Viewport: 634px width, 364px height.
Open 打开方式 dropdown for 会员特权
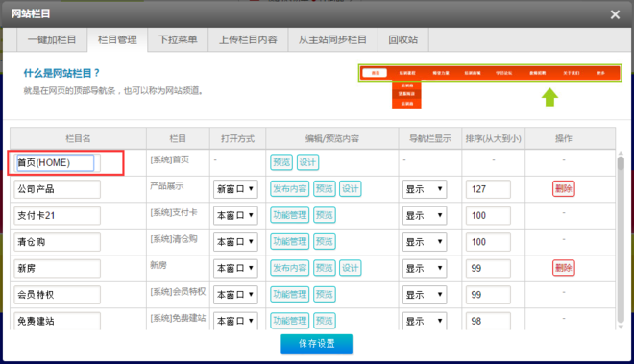coord(235,295)
